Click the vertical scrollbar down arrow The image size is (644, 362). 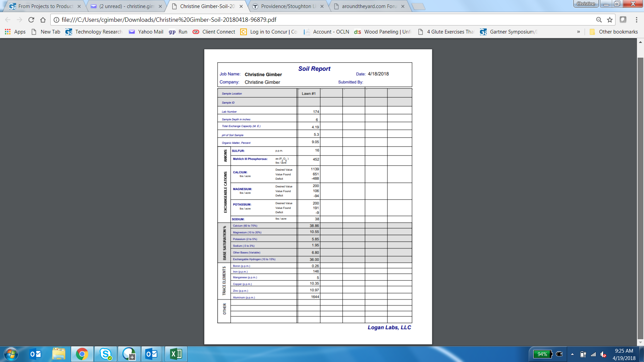640,342
